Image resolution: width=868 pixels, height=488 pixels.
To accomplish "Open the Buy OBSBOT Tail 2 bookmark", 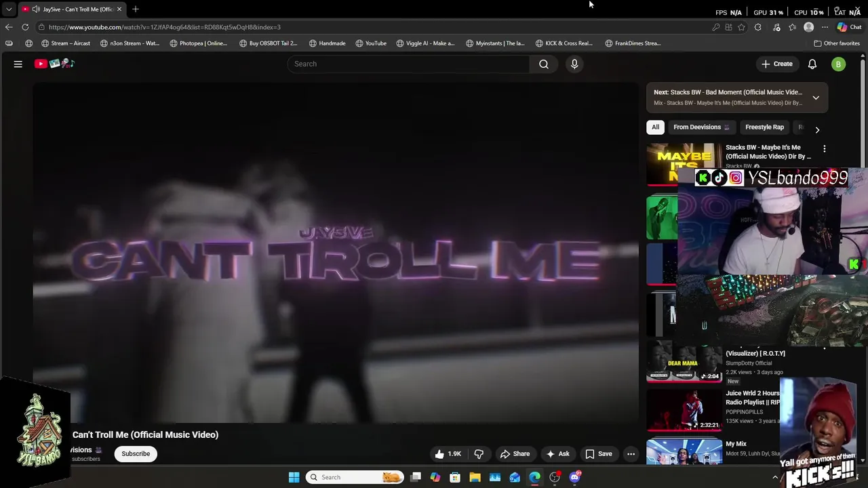I will (x=268, y=43).
